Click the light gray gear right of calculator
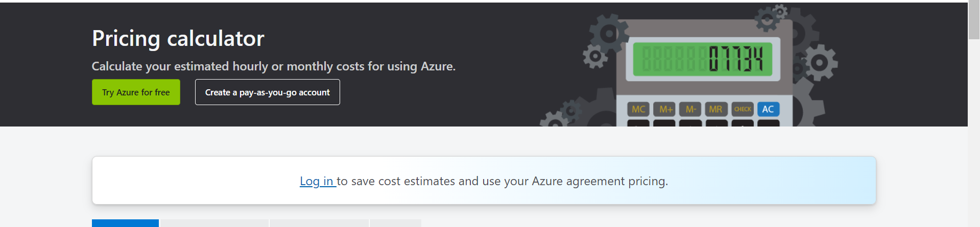Image resolution: width=980 pixels, height=227 pixels. pyautogui.click(x=820, y=62)
